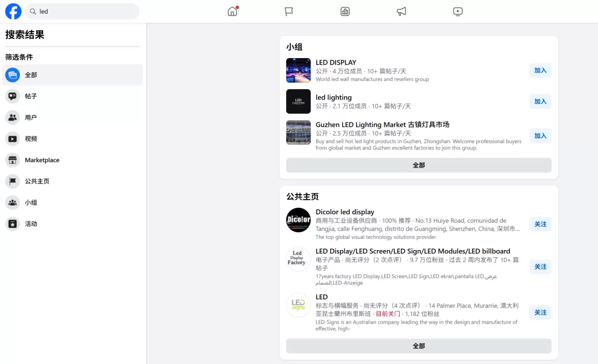Click the 帖子 posts filter icon

coord(13,96)
